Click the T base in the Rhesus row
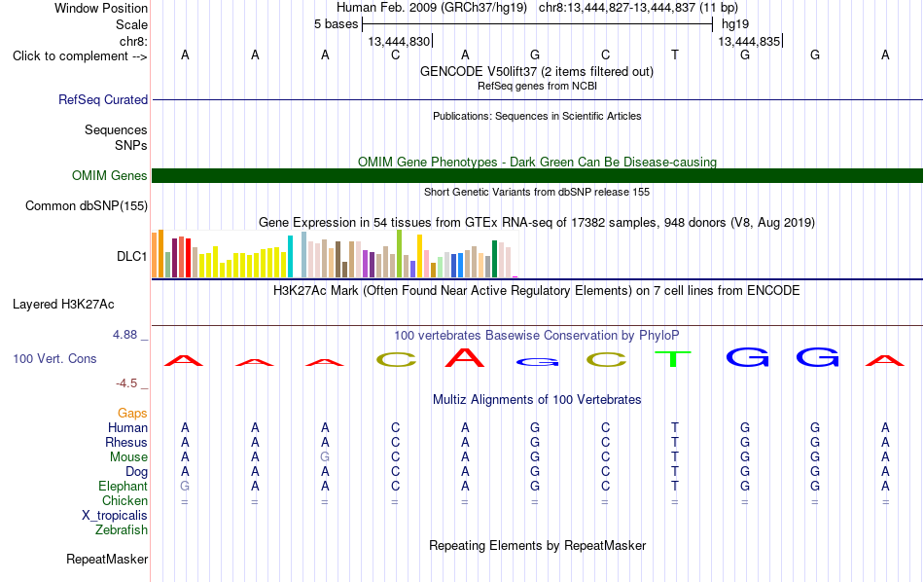This screenshot has width=924, height=582. [675, 442]
